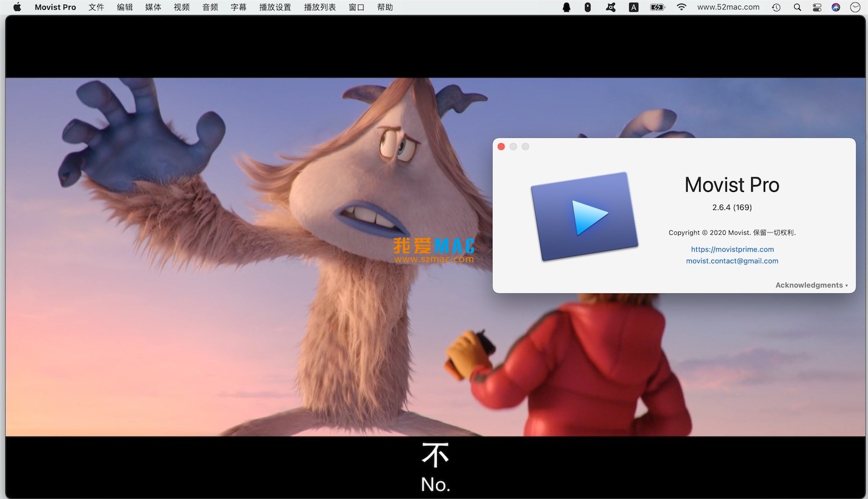Open the 音频 menu

pyautogui.click(x=210, y=7)
